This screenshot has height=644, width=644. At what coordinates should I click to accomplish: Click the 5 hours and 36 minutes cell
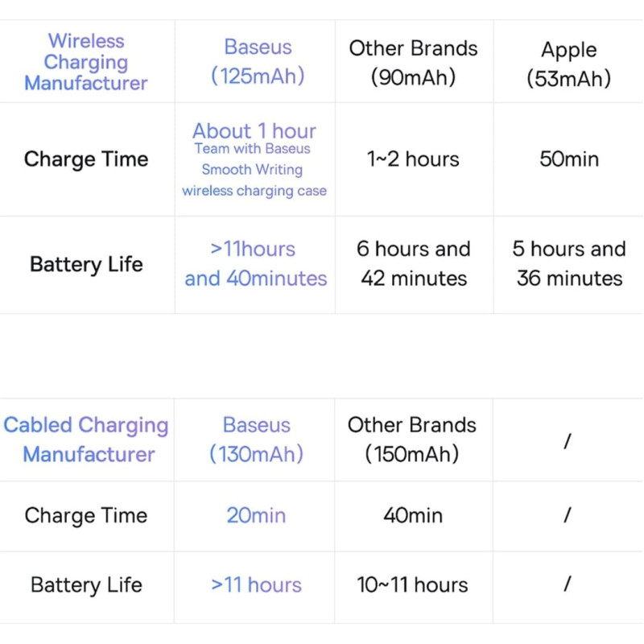pyautogui.click(x=569, y=264)
